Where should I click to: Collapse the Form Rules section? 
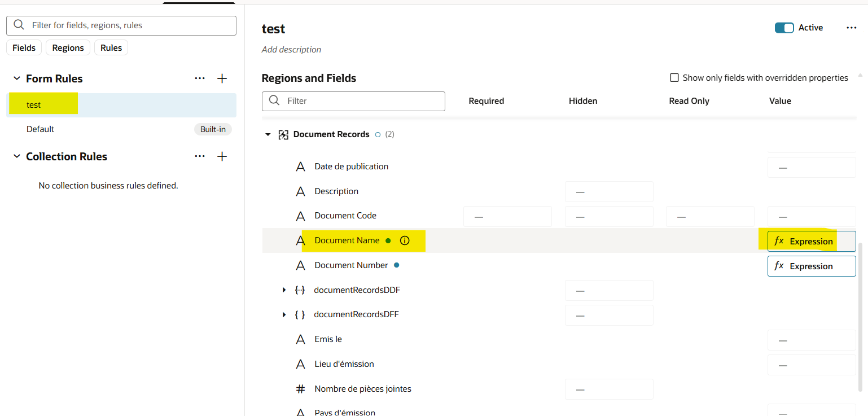click(16, 78)
